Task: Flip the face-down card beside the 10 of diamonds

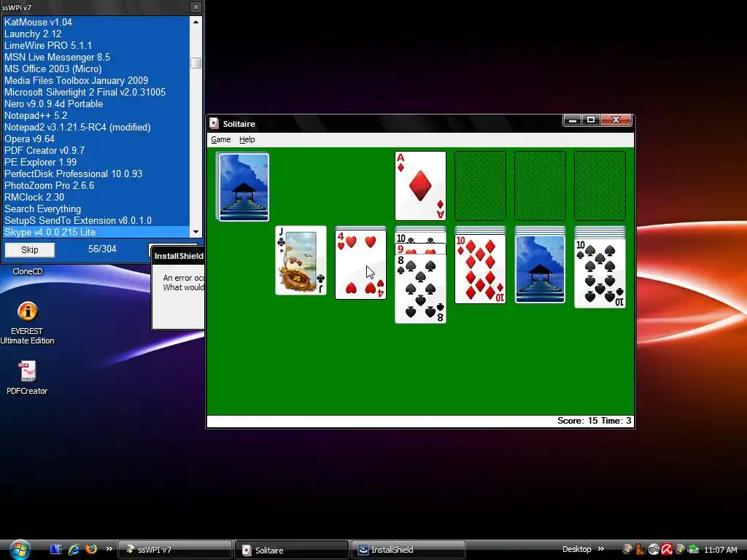Action: pyautogui.click(x=541, y=268)
